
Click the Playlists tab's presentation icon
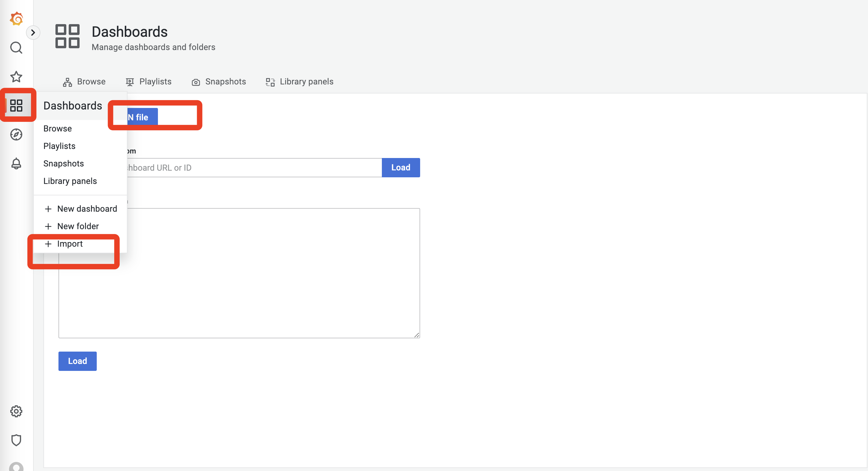tap(130, 82)
